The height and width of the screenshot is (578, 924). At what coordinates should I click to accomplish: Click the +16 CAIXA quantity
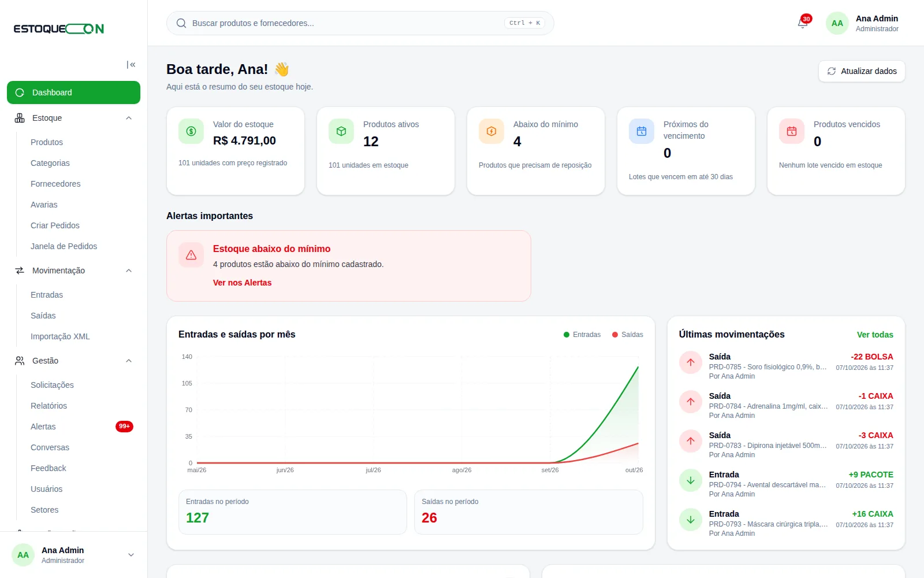(873, 514)
